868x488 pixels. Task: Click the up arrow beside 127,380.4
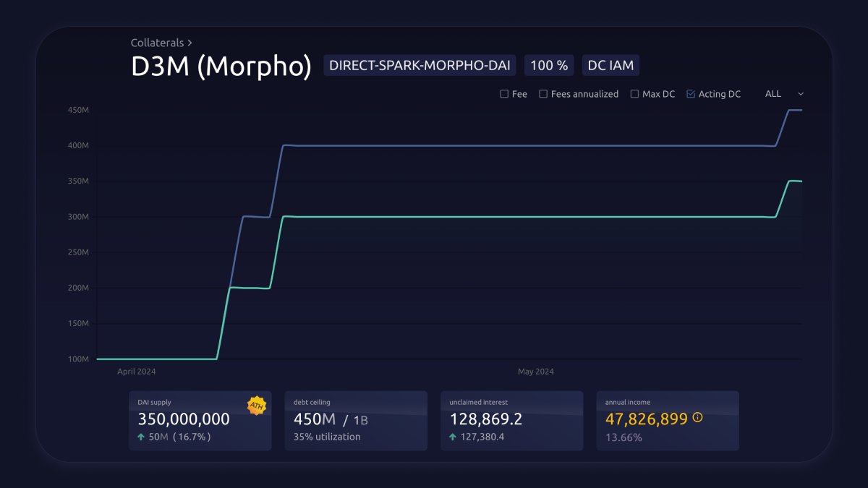click(x=454, y=437)
